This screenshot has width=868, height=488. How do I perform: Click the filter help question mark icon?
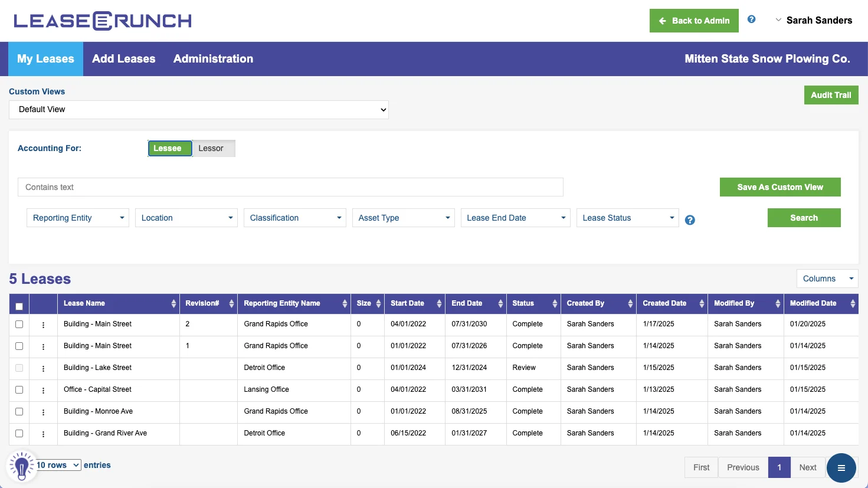[x=690, y=220]
